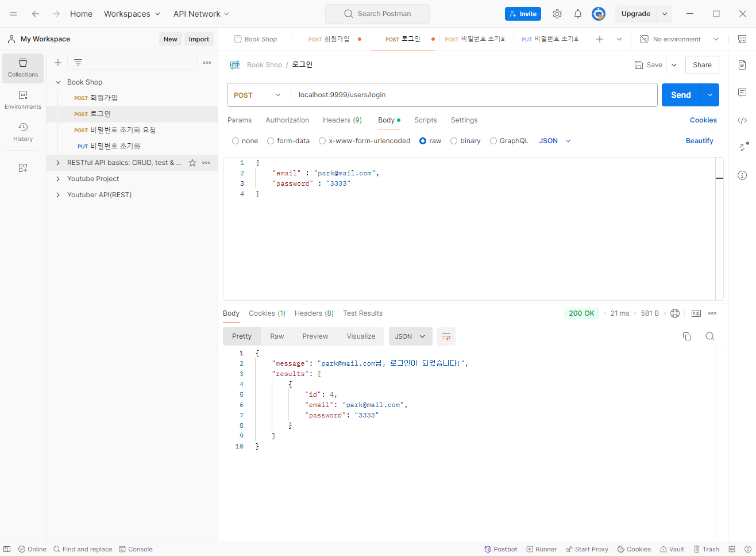Click the Beautify link
Viewport: 756px width, 556px height.
click(699, 141)
